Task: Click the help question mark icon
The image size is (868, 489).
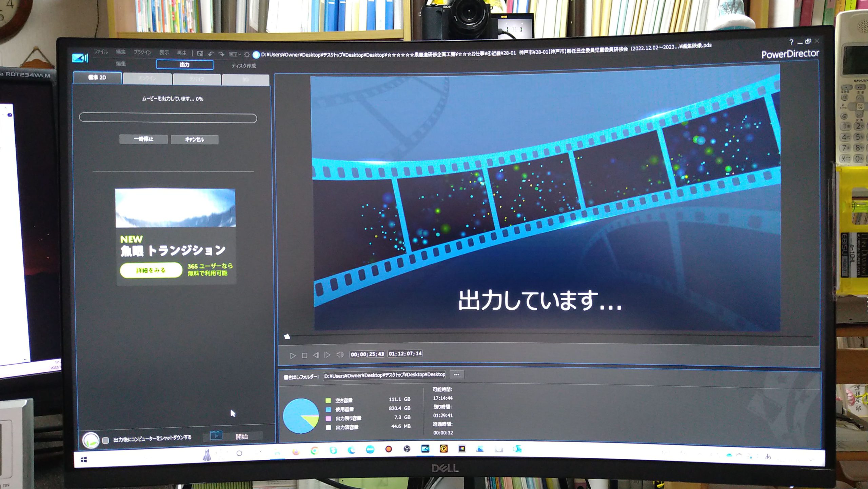Action: (x=791, y=42)
